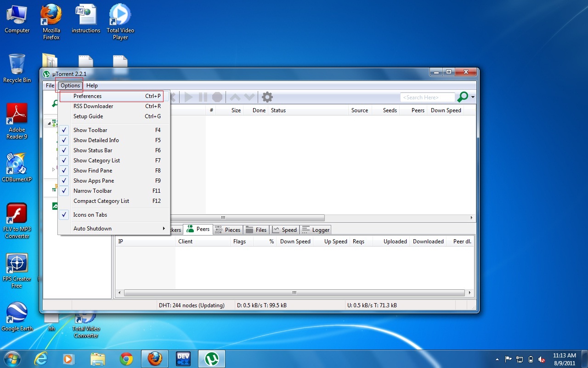This screenshot has width=588, height=368.
Task: Turn off Narrow Toolbar
Action: (x=114, y=191)
